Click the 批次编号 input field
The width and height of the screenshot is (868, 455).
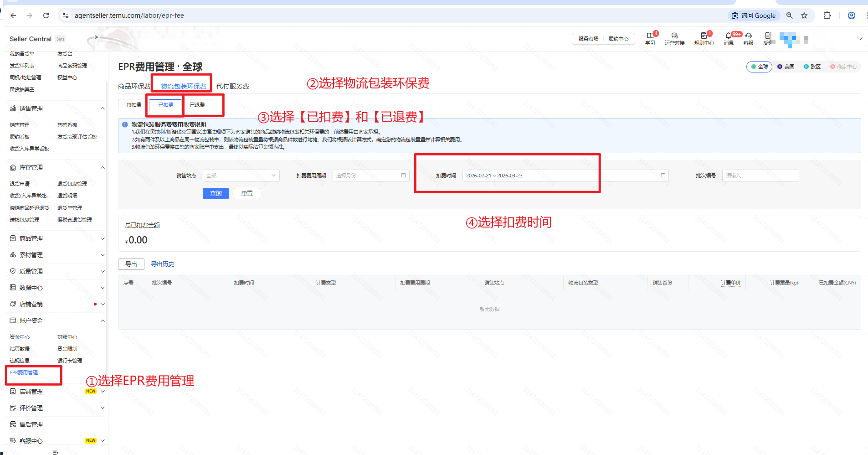(760, 176)
